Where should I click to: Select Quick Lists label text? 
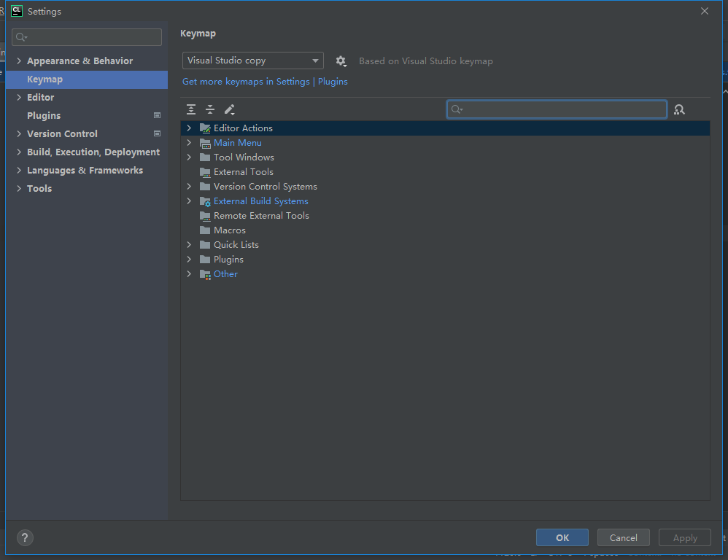(236, 245)
